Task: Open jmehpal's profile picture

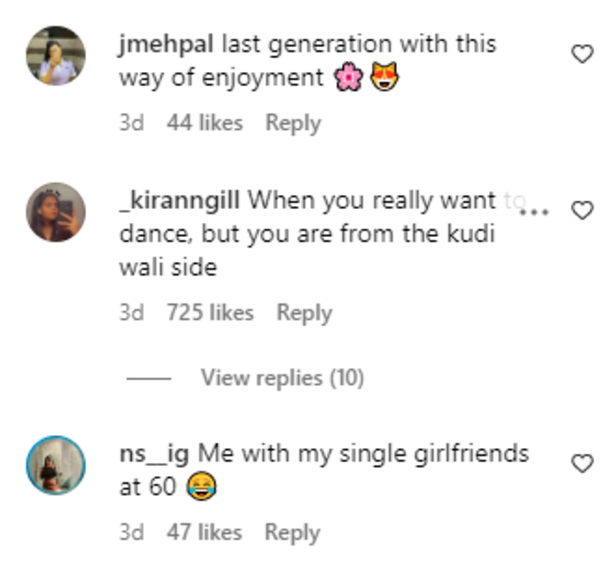Action: pos(56,56)
